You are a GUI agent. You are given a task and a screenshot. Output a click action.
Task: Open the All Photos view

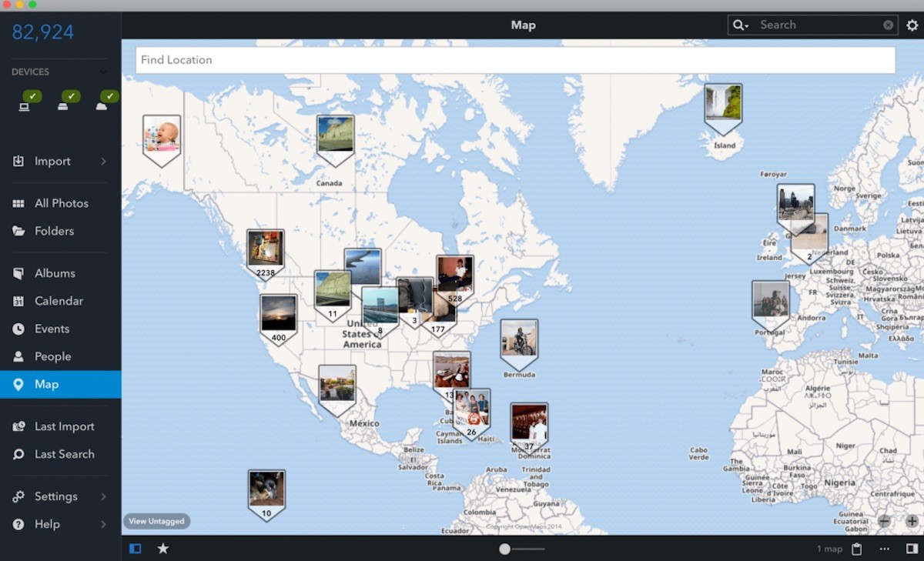60,203
